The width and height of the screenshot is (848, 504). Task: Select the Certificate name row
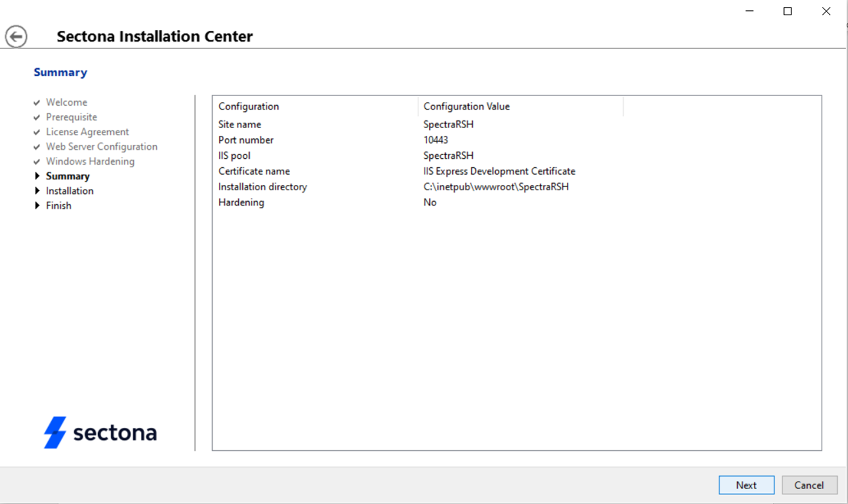[254, 172]
